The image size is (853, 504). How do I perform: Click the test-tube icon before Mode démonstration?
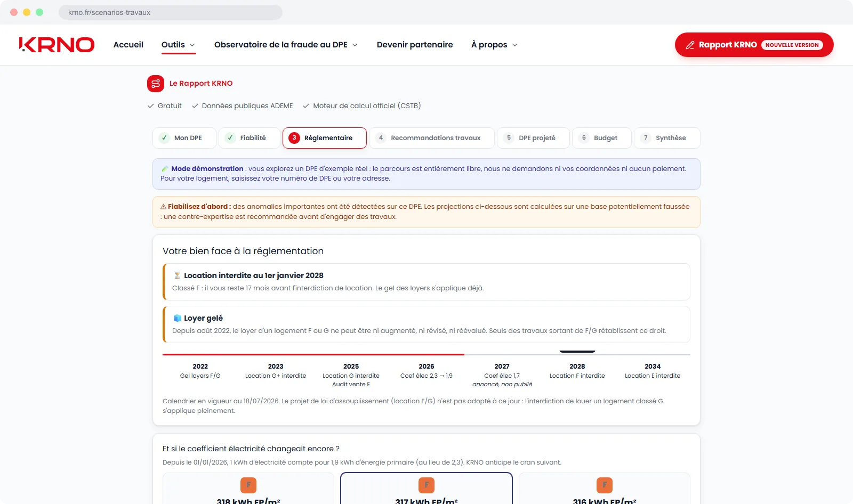pyautogui.click(x=165, y=169)
